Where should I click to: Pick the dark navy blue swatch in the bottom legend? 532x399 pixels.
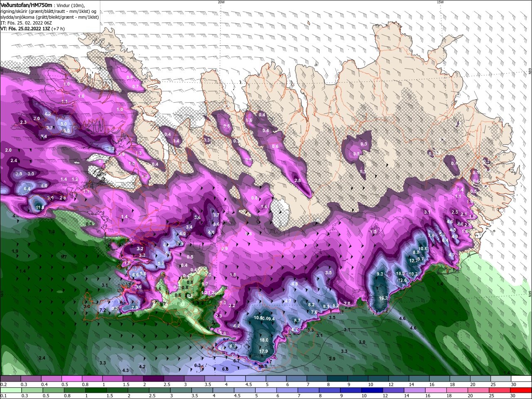371,390
